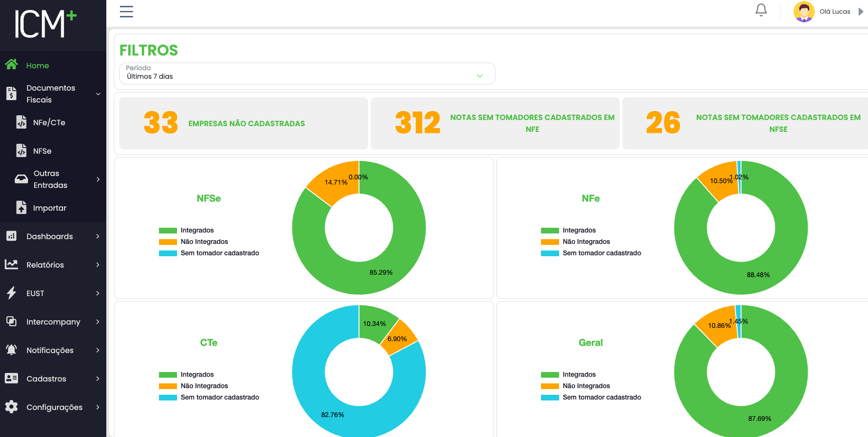Open the Dashboards chart icon
The height and width of the screenshot is (437, 868).
click(x=11, y=236)
